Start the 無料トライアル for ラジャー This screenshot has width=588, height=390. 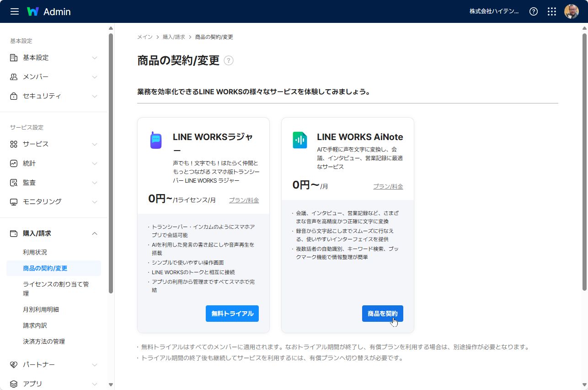coord(232,314)
